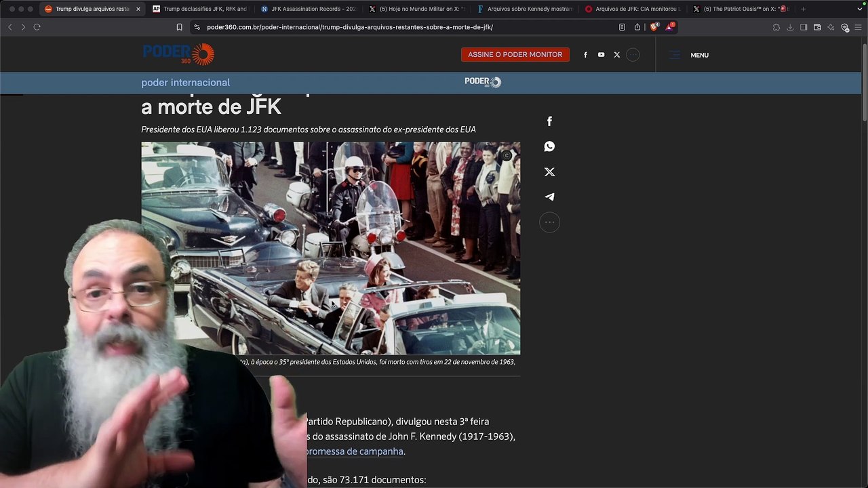
Task: Open the reader mode icon in address bar
Action: pos(622,27)
